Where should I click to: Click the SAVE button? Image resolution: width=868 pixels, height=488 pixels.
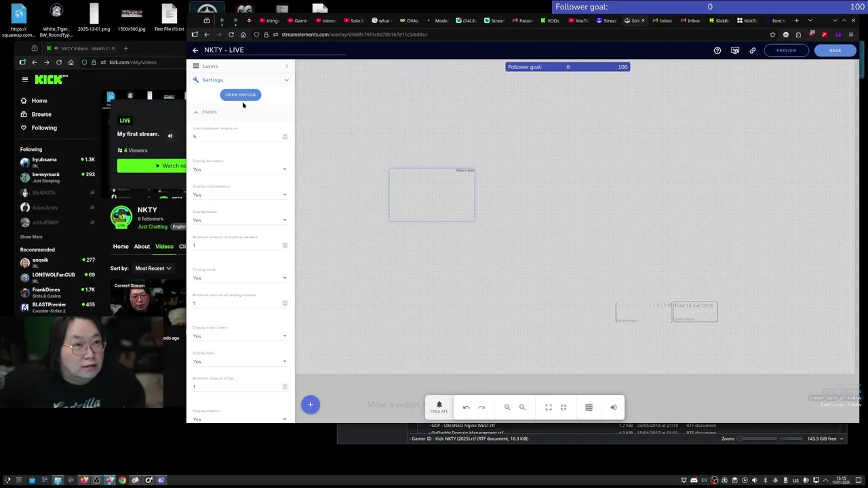coord(835,50)
